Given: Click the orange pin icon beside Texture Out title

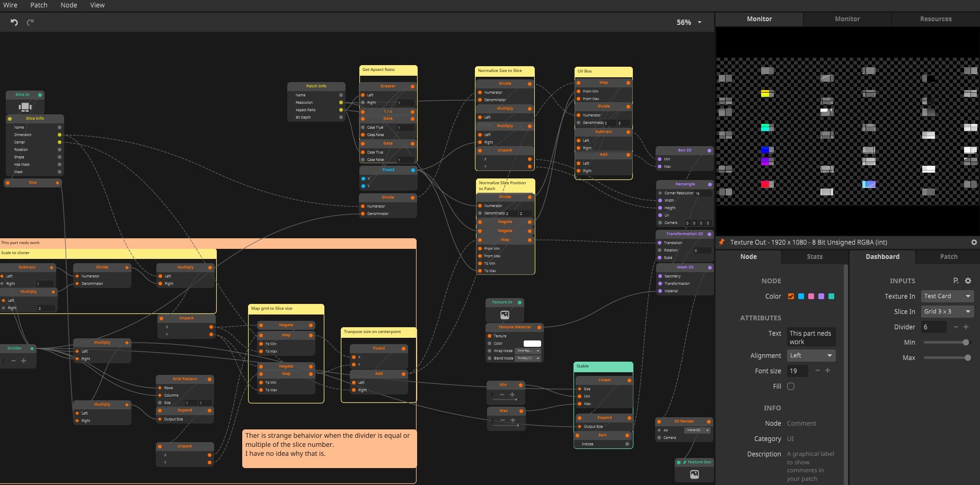Looking at the screenshot, I should pyautogui.click(x=721, y=242).
